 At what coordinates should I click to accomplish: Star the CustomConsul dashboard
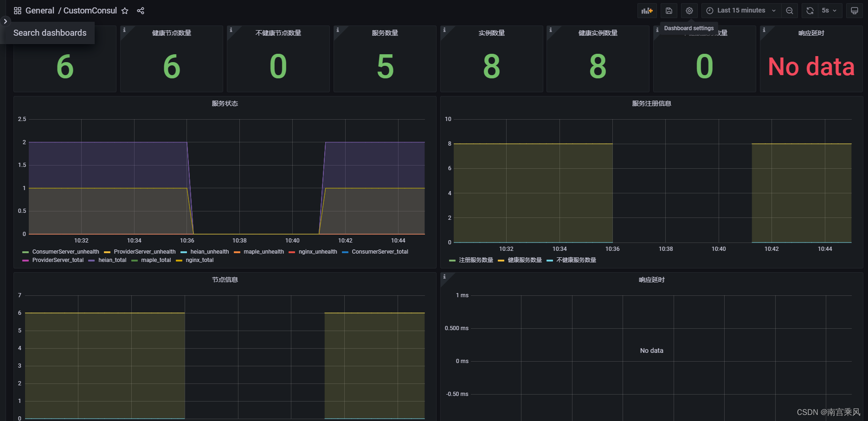[124, 11]
